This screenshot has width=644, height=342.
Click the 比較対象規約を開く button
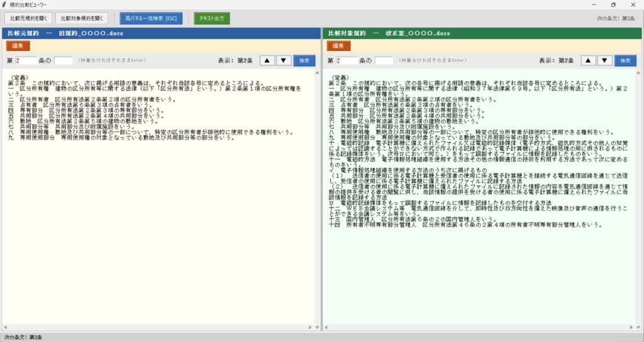pos(82,18)
